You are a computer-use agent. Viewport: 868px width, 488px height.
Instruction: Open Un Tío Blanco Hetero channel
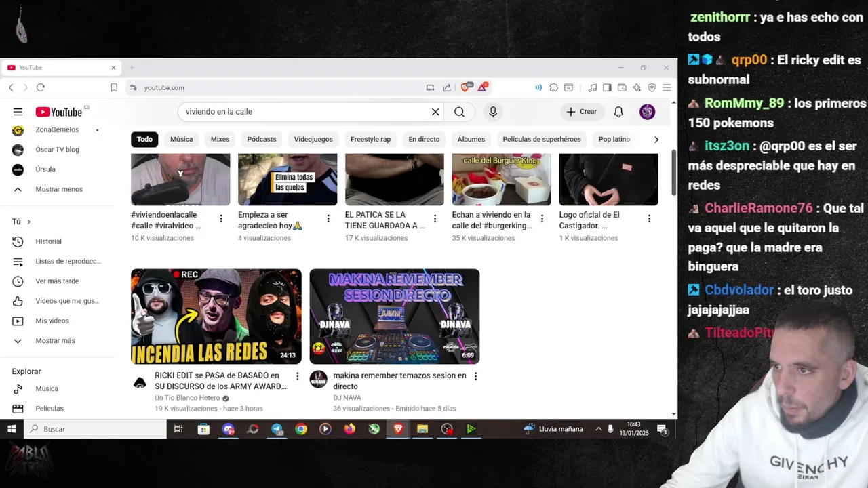187,398
